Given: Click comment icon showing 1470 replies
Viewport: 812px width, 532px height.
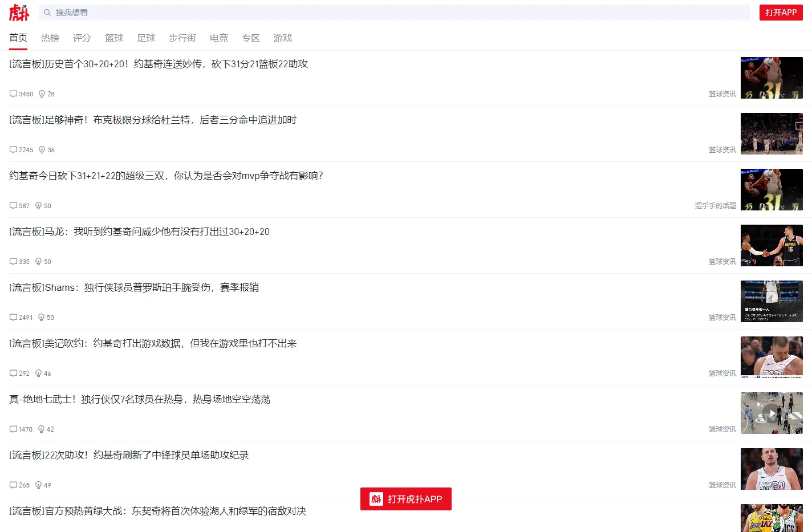Looking at the screenshot, I should point(13,429).
